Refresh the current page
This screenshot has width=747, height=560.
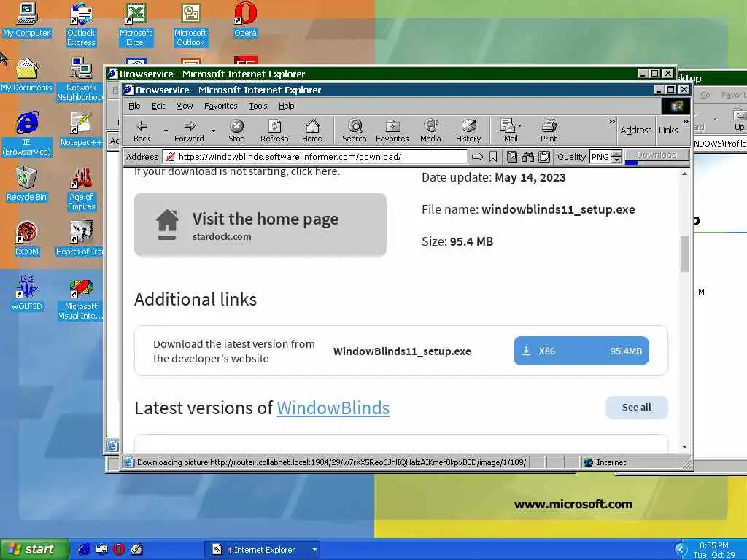[274, 131]
